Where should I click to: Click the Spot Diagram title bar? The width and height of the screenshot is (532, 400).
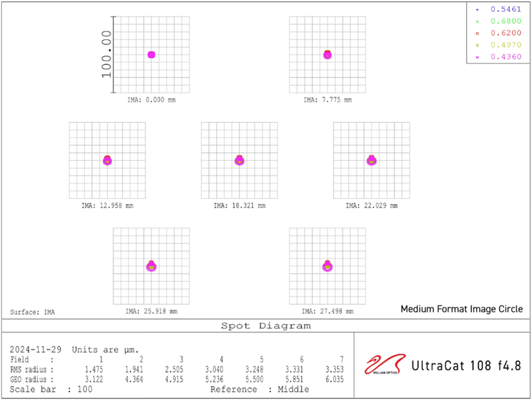tap(265, 325)
